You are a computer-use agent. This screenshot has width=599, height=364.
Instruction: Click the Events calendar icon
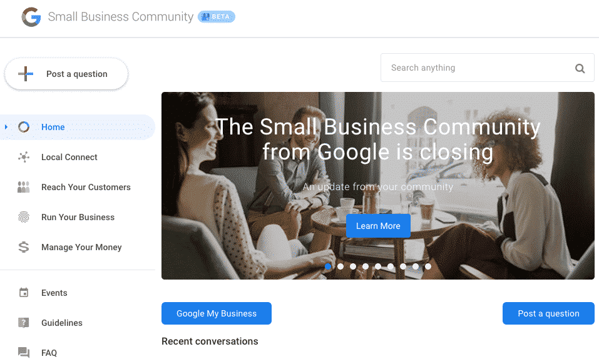point(24,293)
